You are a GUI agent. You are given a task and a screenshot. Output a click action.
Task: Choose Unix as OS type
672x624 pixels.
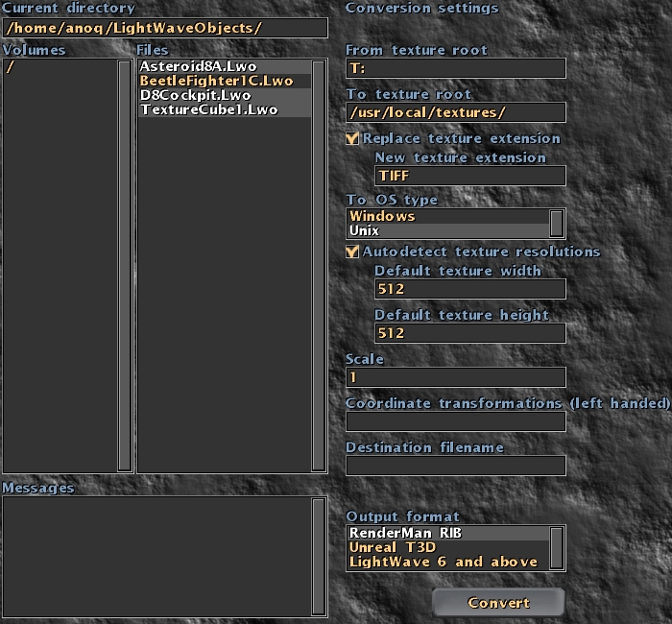[448, 230]
